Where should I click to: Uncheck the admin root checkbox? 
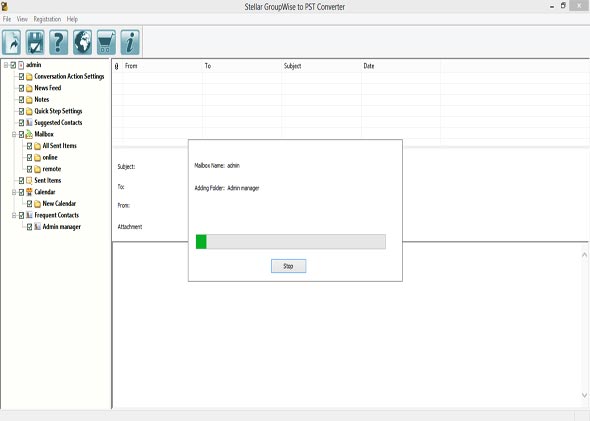[x=13, y=65]
